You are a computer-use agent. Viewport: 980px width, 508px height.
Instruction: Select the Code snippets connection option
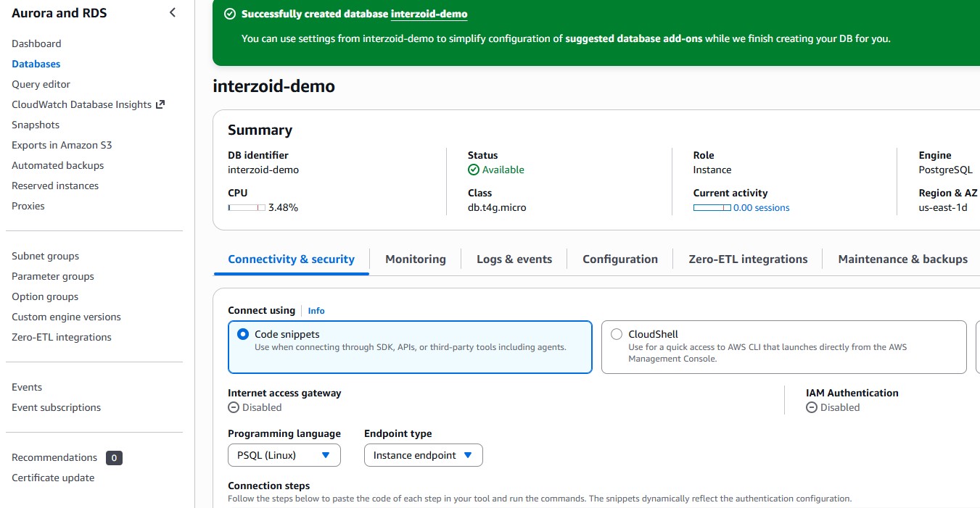pyautogui.click(x=410, y=347)
